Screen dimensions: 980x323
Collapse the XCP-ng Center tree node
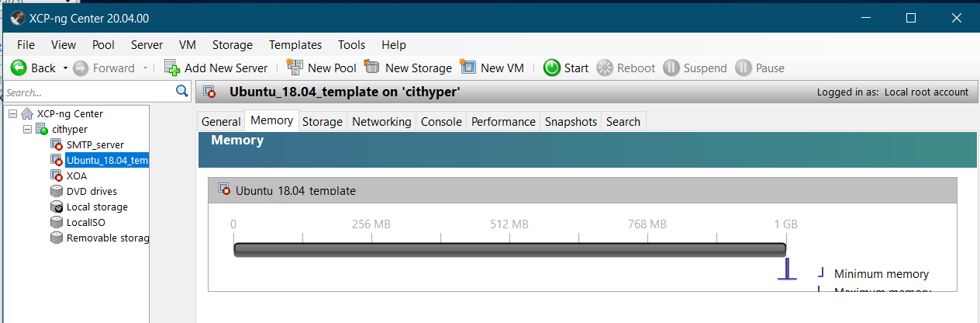point(12,113)
